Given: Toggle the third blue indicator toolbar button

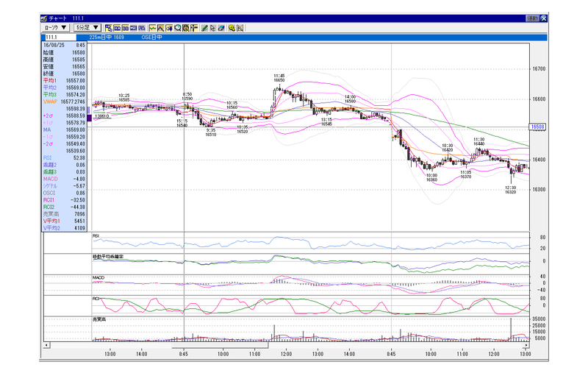Looking at the screenshot, I should pyautogui.click(x=134, y=28).
